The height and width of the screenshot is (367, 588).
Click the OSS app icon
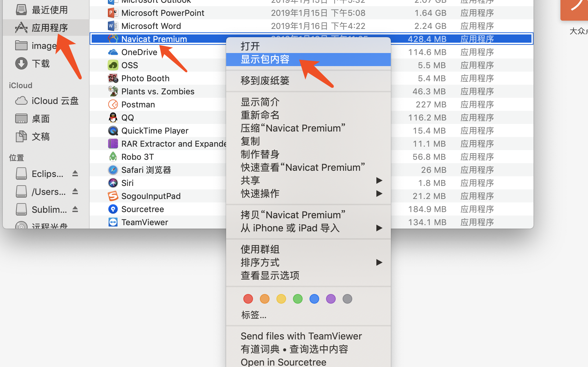pyautogui.click(x=113, y=65)
